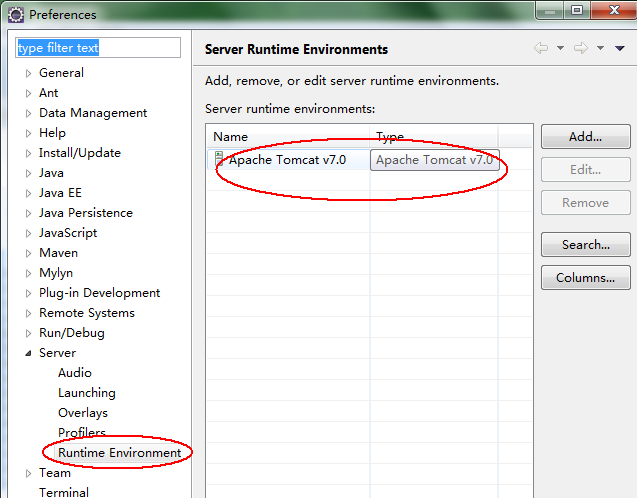The height and width of the screenshot is (498, 637).
Task: Expand the Java Persistence node
Action: (x=28, y=213)
